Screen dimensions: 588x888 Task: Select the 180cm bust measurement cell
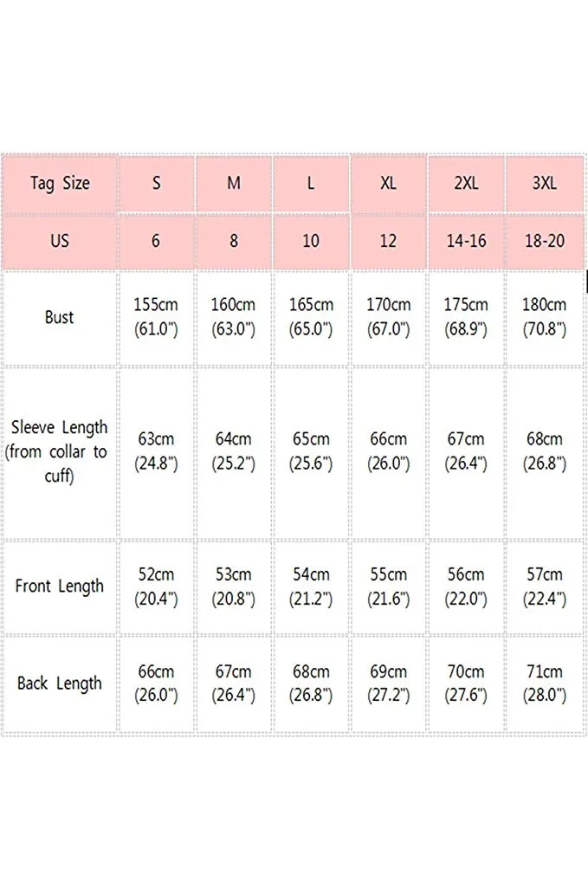[545, 317]
